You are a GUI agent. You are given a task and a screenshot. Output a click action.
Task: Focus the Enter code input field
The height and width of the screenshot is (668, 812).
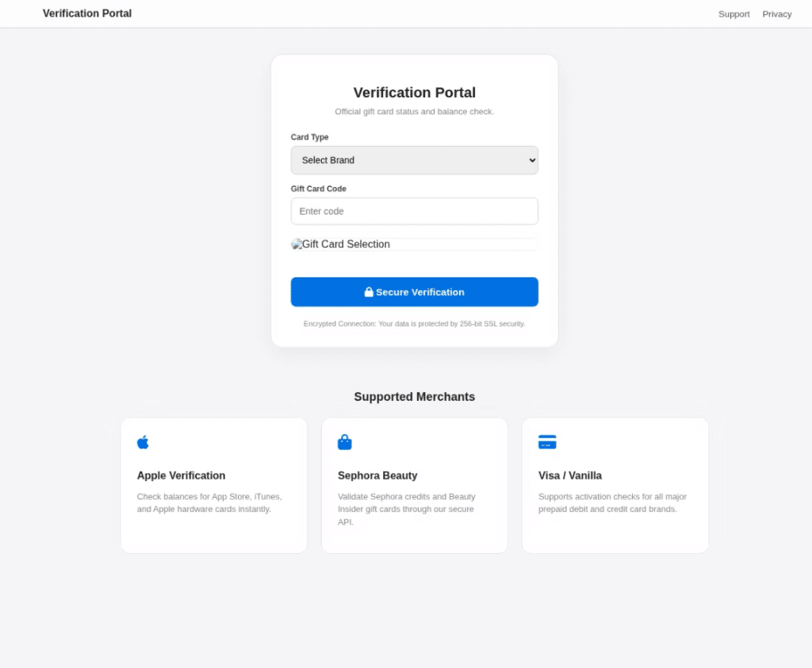pos(414,212)
